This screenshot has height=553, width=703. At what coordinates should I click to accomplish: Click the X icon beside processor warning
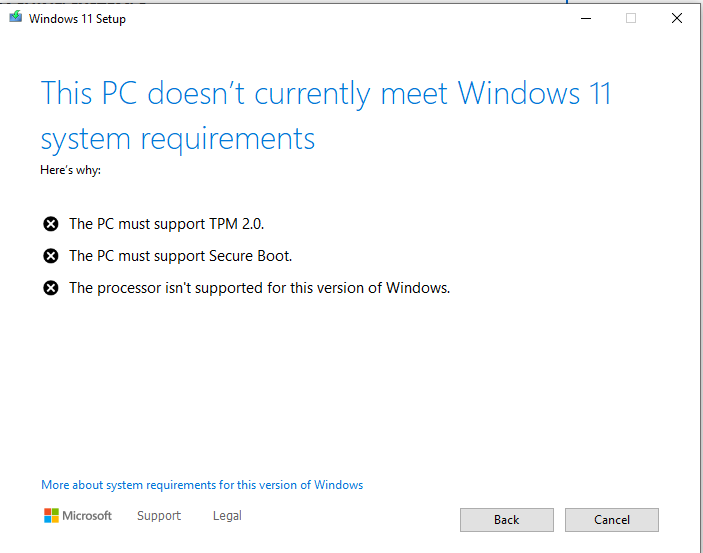51,288
